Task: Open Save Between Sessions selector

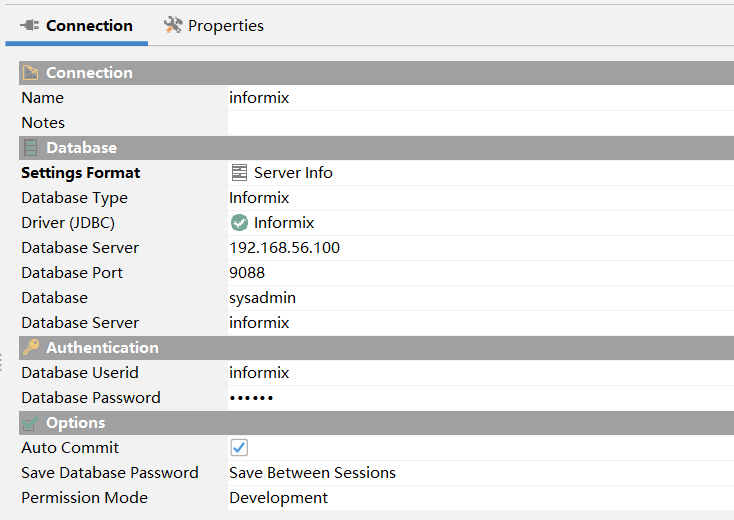Action: coord(481,473)
